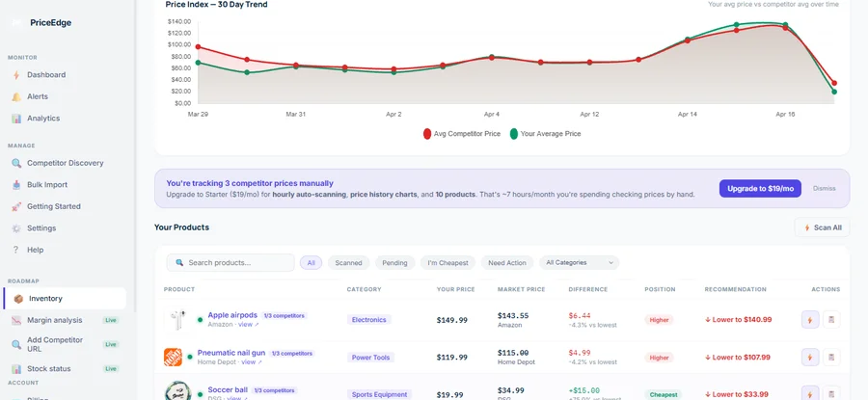Click Lower to $140.99 recommendation

[x=738, y=320]
